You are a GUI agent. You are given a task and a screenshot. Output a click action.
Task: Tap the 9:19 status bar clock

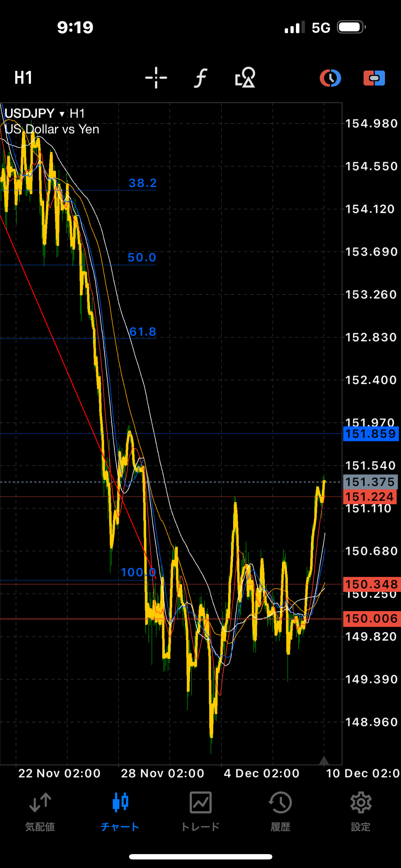tap(75, 27)
